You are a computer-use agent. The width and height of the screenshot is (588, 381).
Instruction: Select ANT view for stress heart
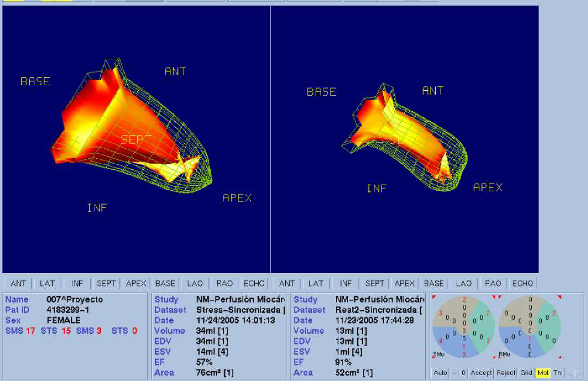pos(18,283)
